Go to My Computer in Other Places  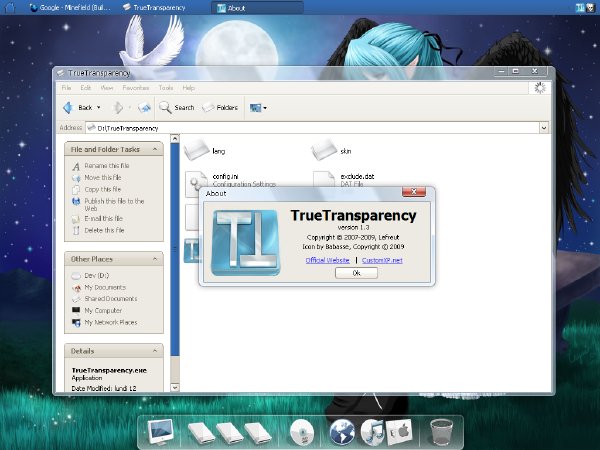click(103, 311)
